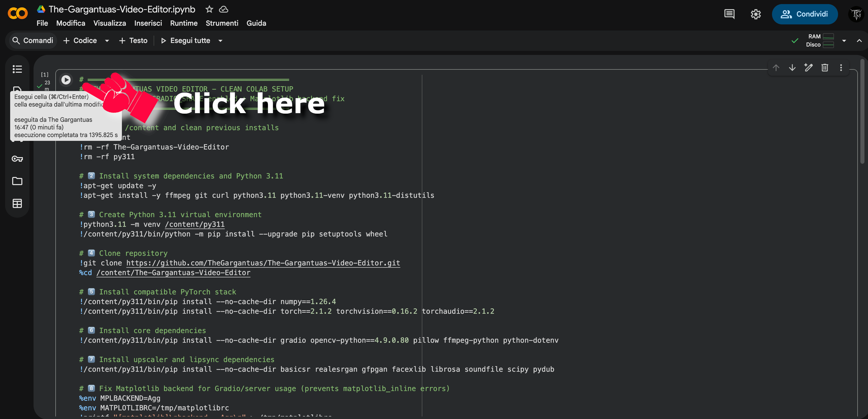Star the notebook
Screen dimensions: 868x419
click(x=209, y=9)
